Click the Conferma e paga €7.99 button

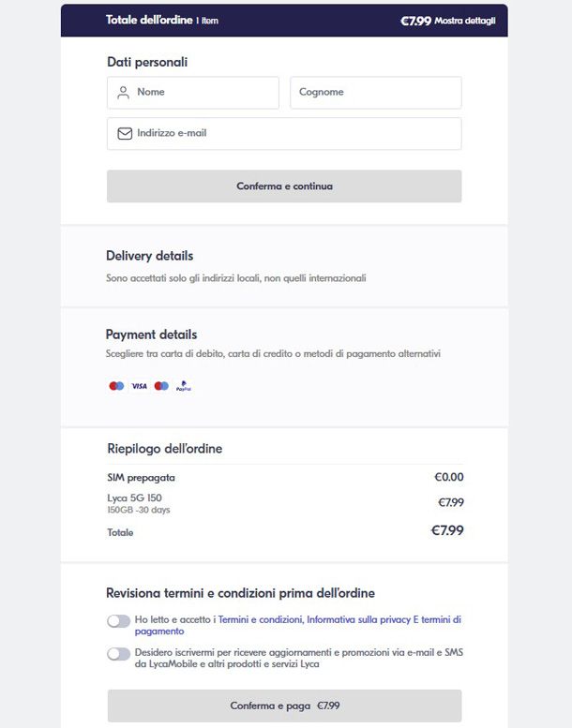point(284,706)
